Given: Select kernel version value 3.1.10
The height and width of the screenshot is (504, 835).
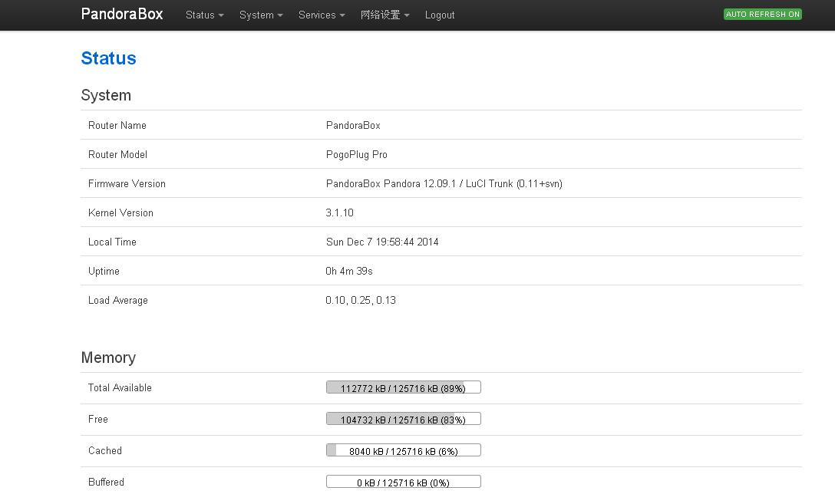Looking at the screenshot, I should [x=340, y=213].
